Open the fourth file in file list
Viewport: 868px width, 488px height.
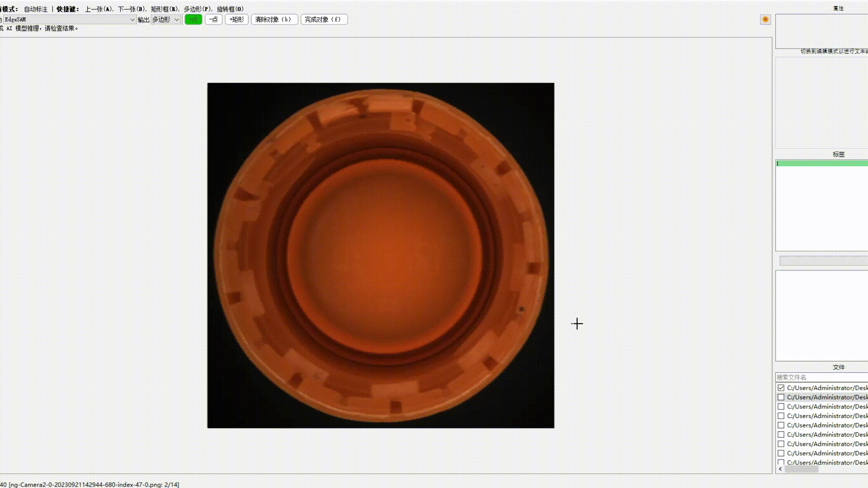point(827,416)
